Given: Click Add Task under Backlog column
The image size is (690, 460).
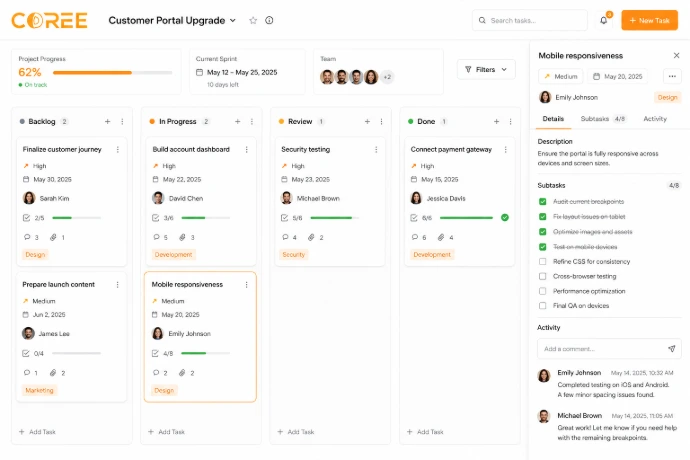Looking at the screenshot, I should click(37, 432).
